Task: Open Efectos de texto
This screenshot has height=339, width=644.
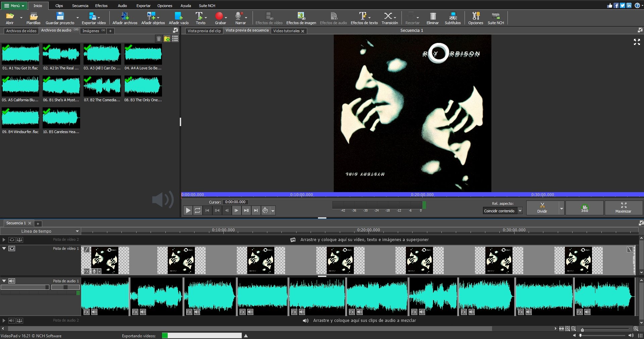Action: (364, 18)
